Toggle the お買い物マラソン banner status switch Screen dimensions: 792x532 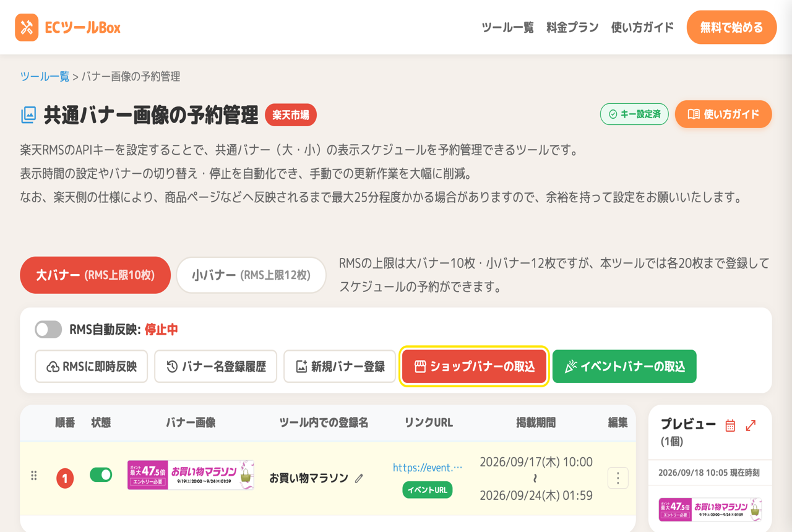pyautogui.click(x=101, y=474)
